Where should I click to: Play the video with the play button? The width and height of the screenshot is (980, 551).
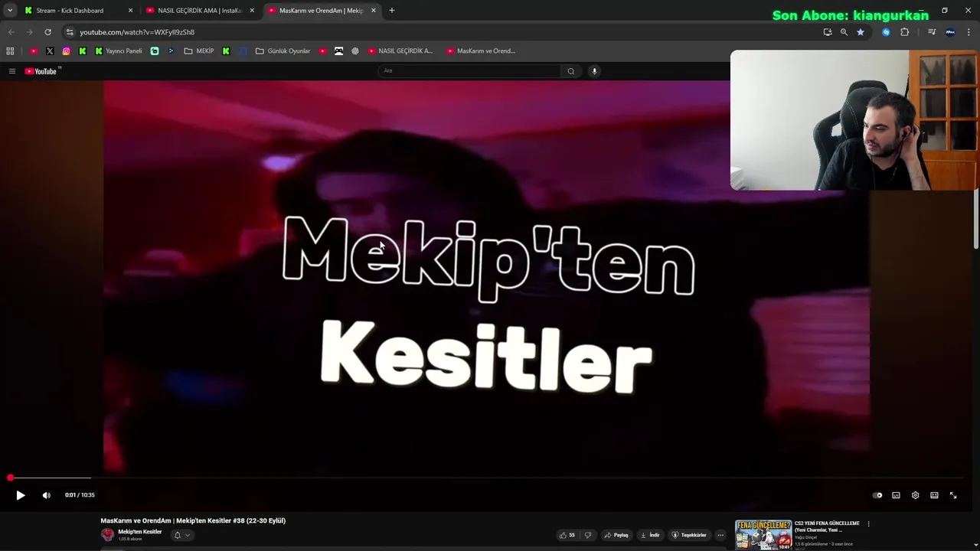point(21,495)
